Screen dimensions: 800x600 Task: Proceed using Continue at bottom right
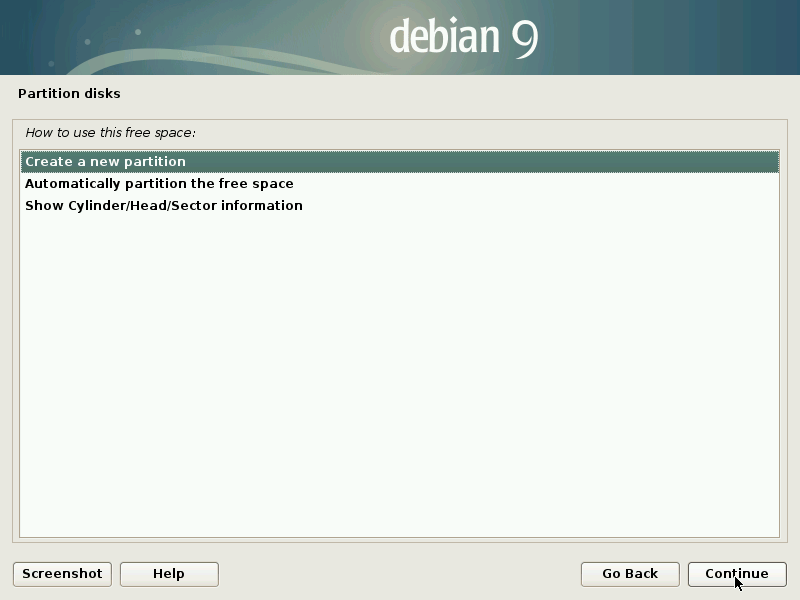(737, 574)
